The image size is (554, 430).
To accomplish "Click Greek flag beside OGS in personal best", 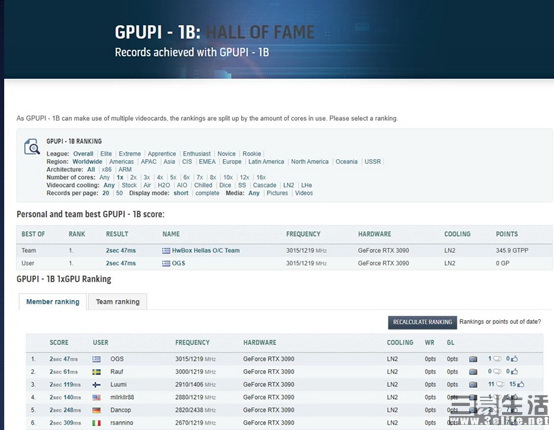I will pos(166,263).
